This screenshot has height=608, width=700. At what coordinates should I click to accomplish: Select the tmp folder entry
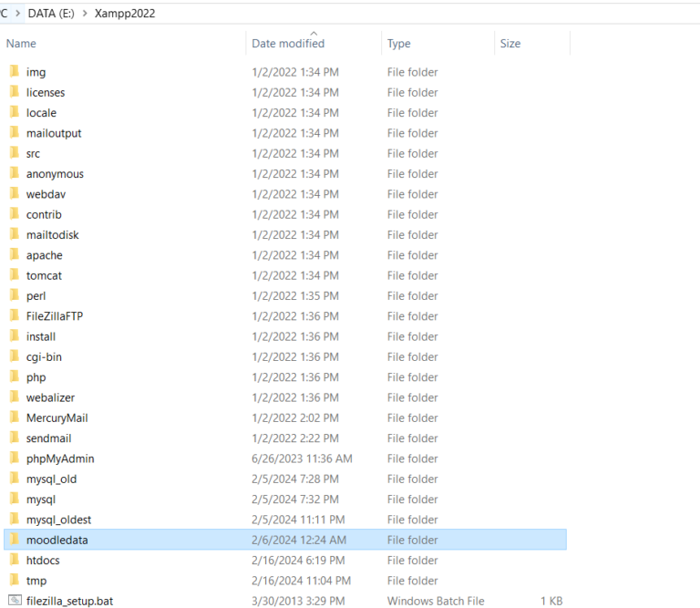click(x=36, y=581)
